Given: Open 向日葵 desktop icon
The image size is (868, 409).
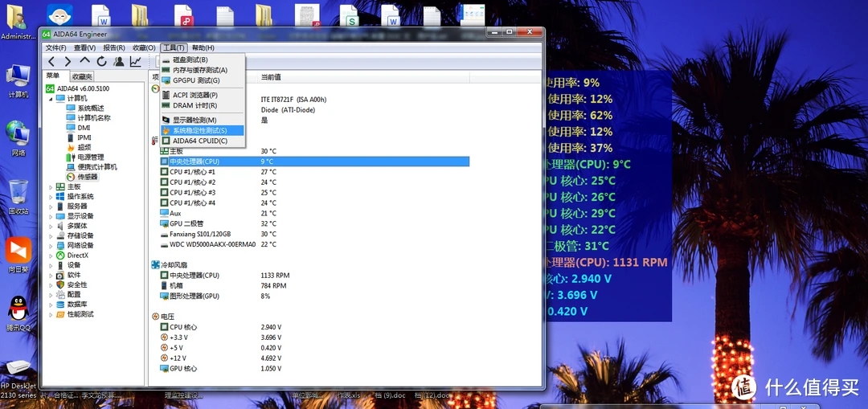Looking at the screenshot, I should (x=18, y=256).
